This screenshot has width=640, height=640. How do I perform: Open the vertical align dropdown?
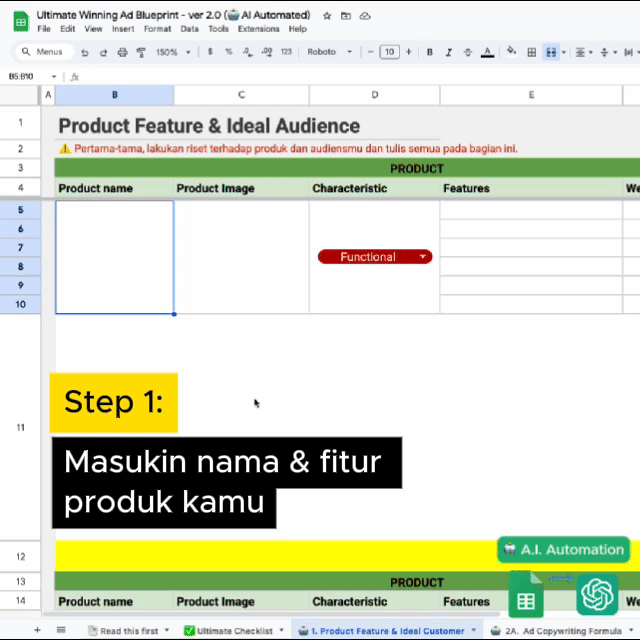[608, 52]
